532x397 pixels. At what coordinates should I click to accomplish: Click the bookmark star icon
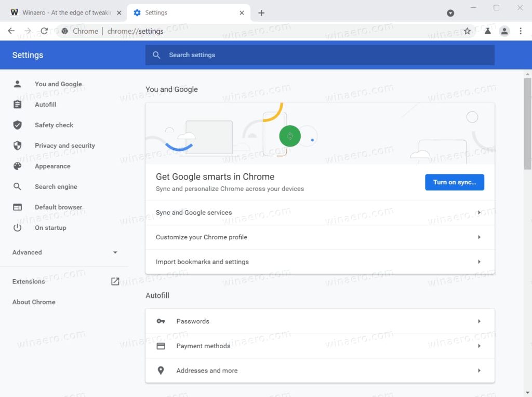pos(467,31)
